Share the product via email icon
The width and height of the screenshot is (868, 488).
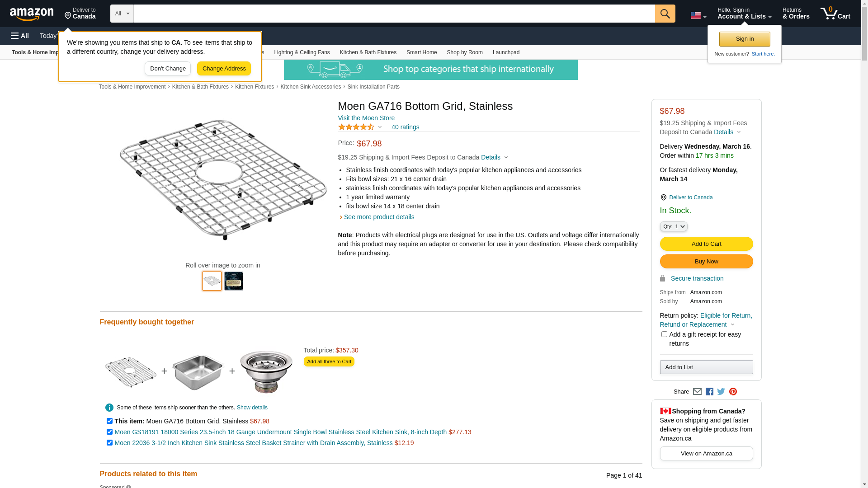[x=697, y=392]
